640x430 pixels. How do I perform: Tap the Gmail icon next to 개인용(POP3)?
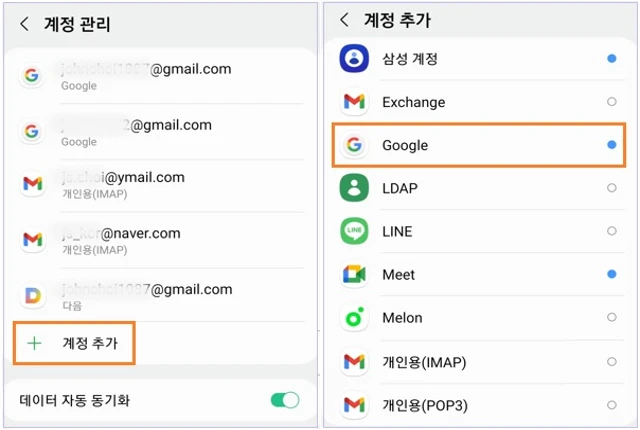tap(354, 405)
